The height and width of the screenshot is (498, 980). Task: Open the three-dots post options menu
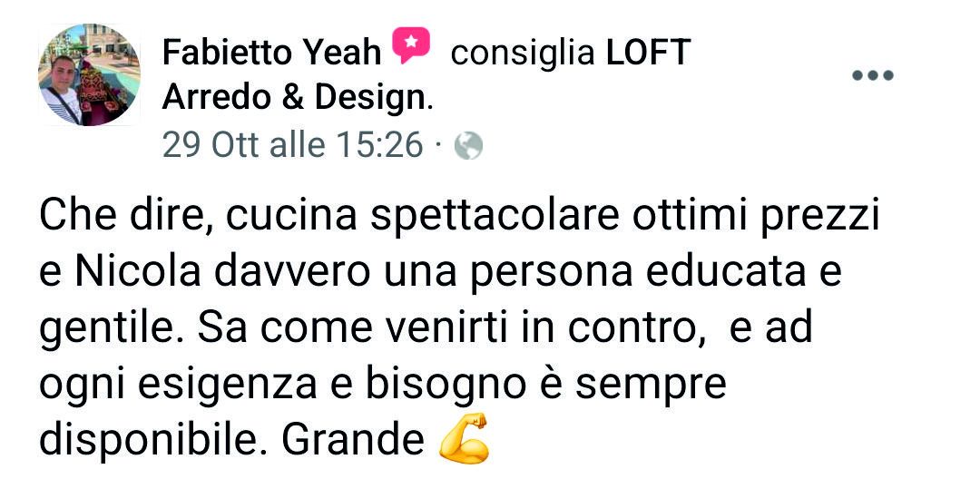(x=873, y=75)
